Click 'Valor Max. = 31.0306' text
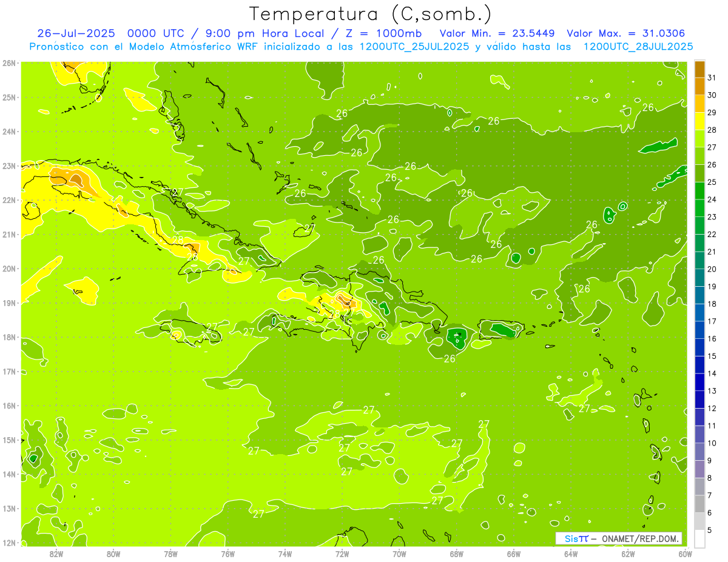 pos(626,33)
